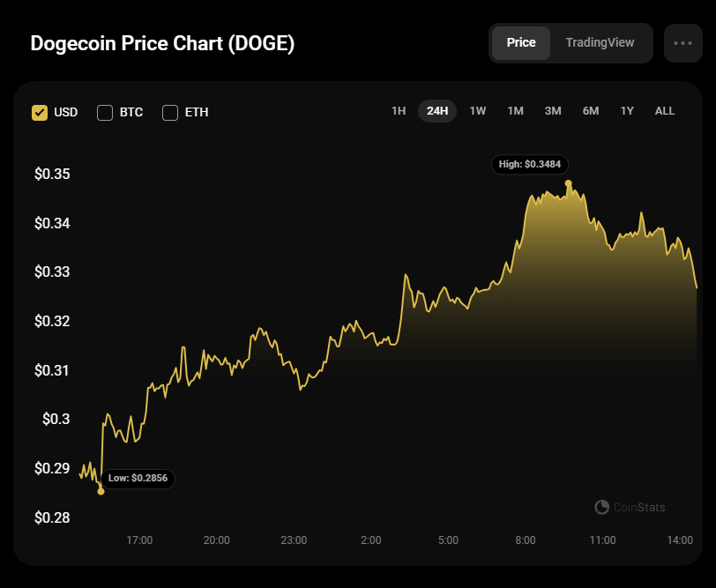The image size is (716, 588).
Task: Open the three-dot more options menu
Action: pyautogui.click(x=682, y=43)
